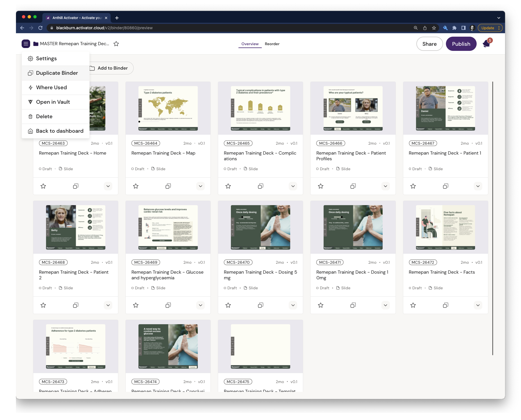Viewport: 521px width, 420px height.
Task: Expand options chevron on Dosing 5 mg card
Action: pyautogui.click(x=293, y=305)
